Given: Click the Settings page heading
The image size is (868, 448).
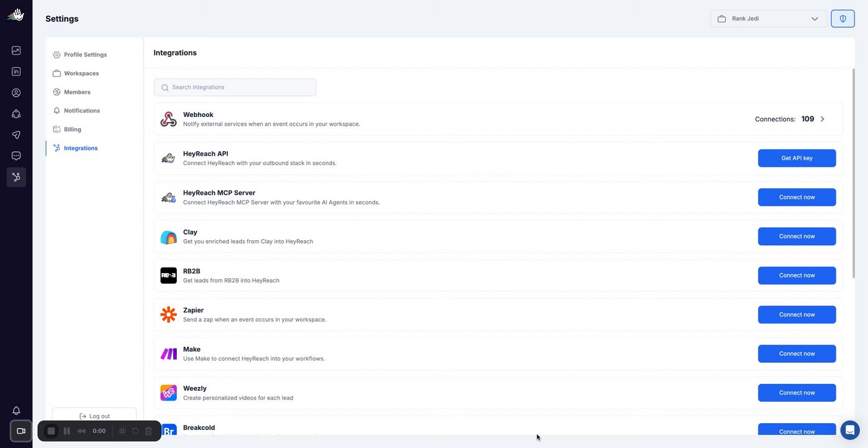Looking at the screenshot, I should tap(62, 19).
